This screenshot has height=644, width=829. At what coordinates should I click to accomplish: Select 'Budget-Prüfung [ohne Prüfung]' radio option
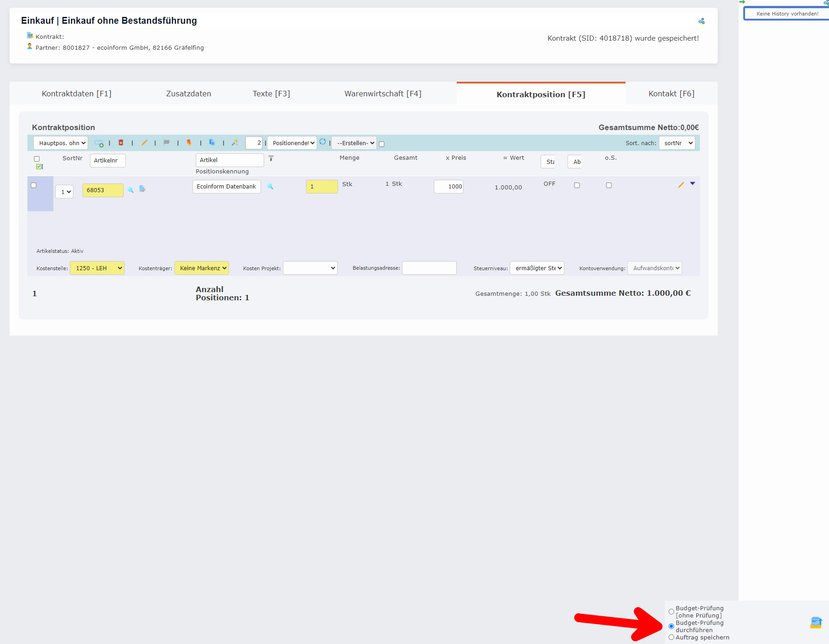671,612
